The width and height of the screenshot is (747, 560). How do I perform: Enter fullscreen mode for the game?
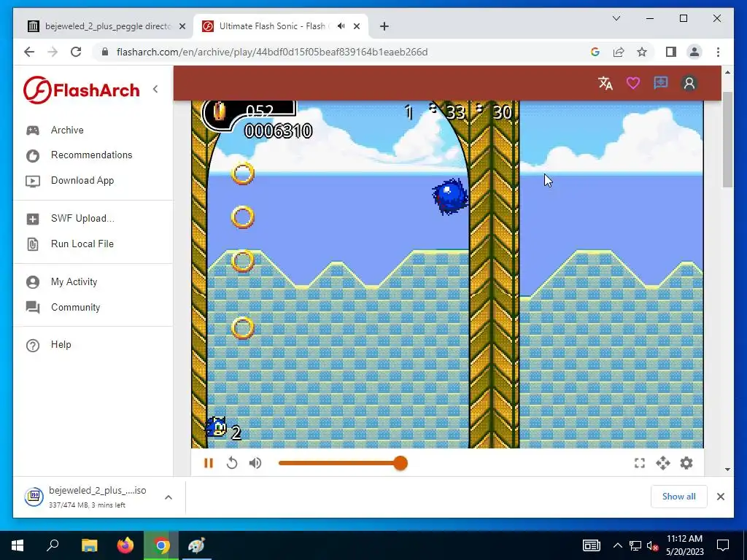(x=639, y=463)
